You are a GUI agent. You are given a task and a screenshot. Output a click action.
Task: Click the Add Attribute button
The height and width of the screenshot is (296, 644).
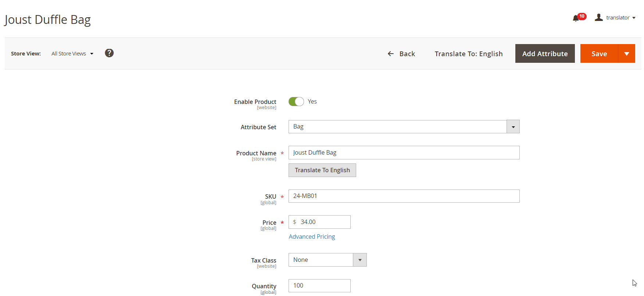point(545,54)
